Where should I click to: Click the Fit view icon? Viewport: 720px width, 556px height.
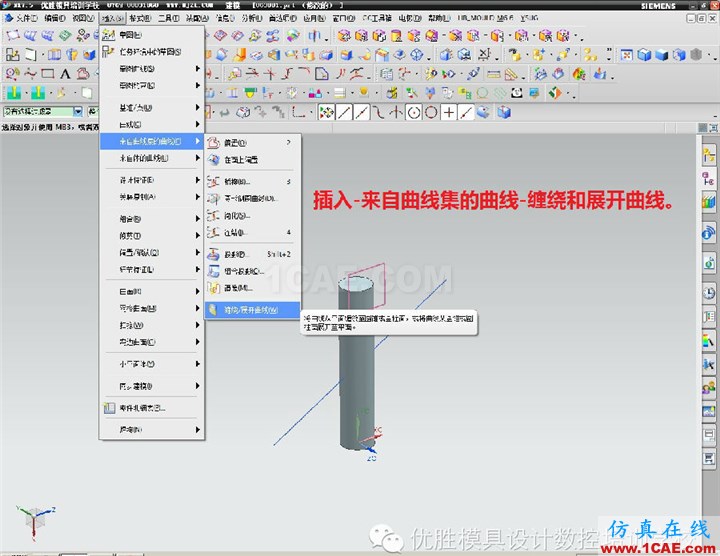626,55
